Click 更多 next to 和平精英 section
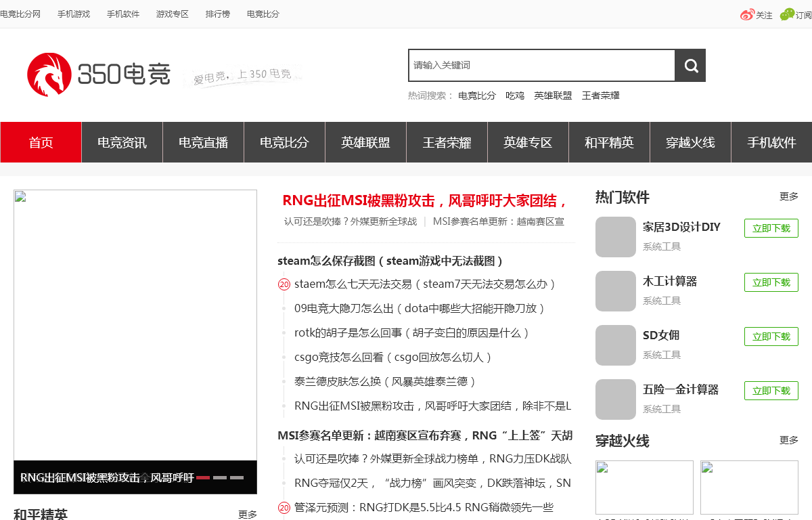Screen dimensions: 812x520 (x=248, y=515)
